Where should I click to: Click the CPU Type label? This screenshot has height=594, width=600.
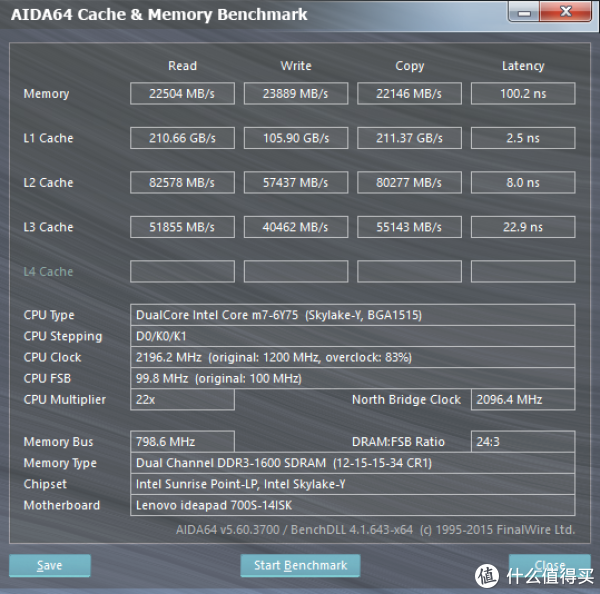point(49,315)
